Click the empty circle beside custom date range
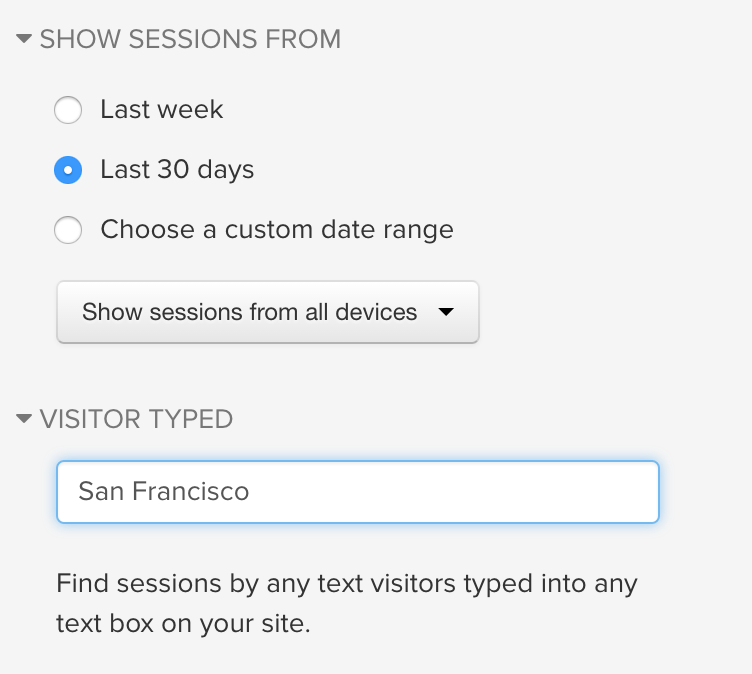This screenshot has height=674, width=752. (68, 230)
